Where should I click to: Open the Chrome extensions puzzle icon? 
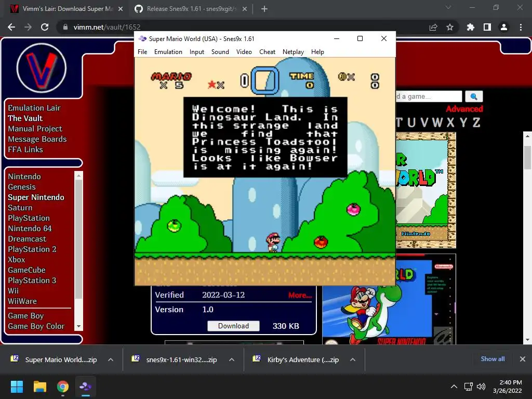pos(471,27)
